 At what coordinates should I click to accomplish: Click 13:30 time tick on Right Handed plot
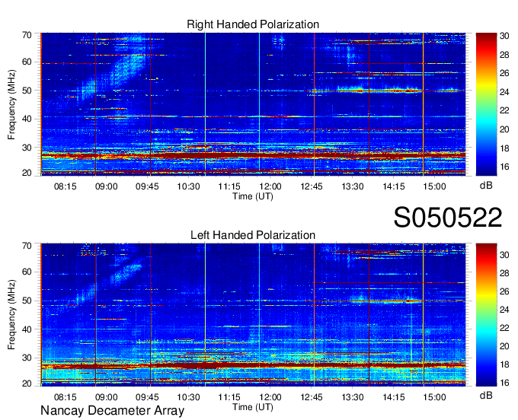(353, 186)
